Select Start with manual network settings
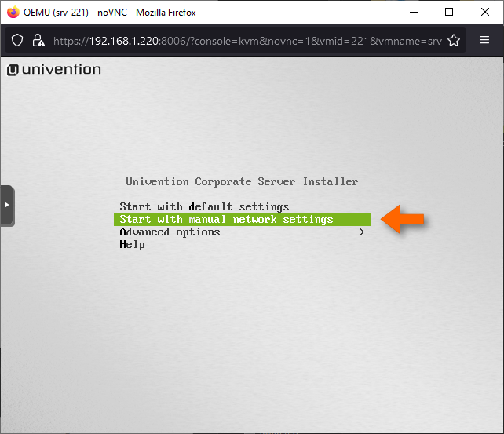 pos(243,220)
